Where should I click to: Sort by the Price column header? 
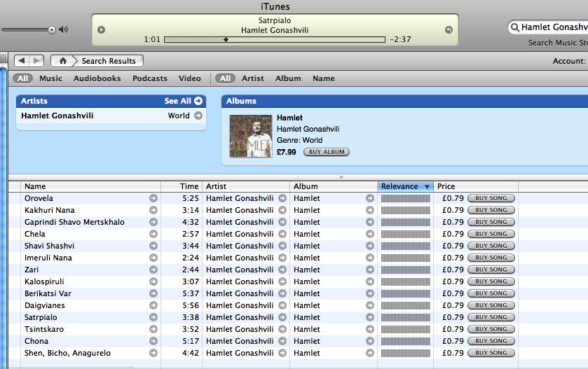coord(475,186)
